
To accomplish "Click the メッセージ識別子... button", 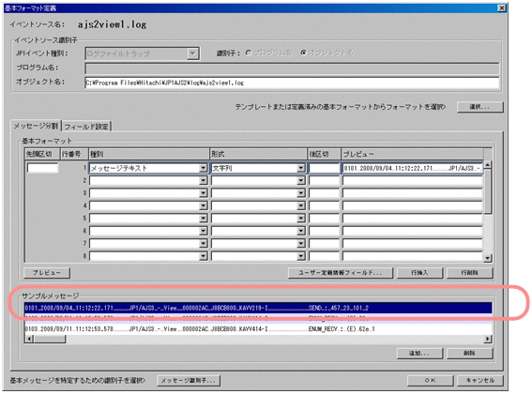I will (189, 381).
